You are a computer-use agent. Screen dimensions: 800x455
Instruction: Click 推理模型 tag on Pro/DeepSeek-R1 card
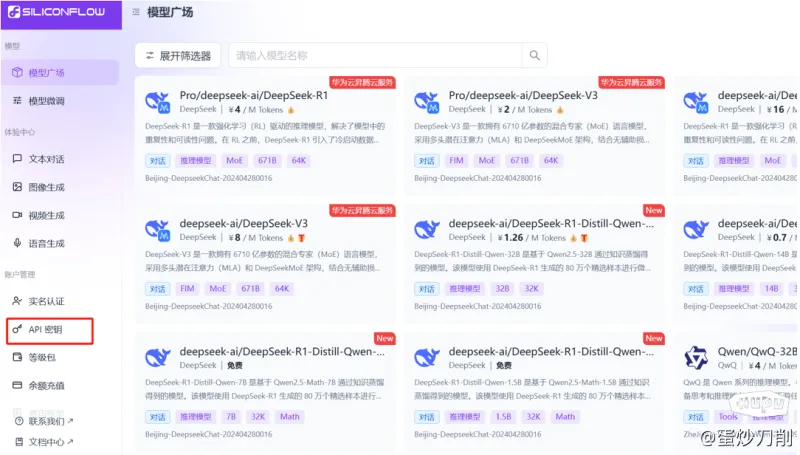pos(195,161)
